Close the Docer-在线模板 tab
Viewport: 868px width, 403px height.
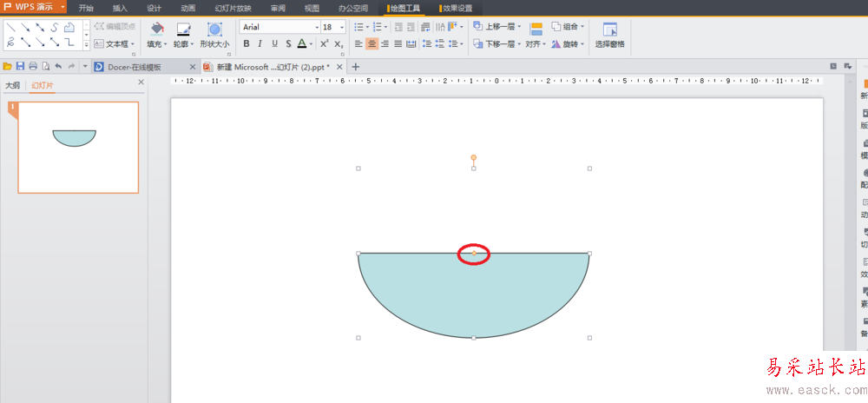(x=193, y=67)
